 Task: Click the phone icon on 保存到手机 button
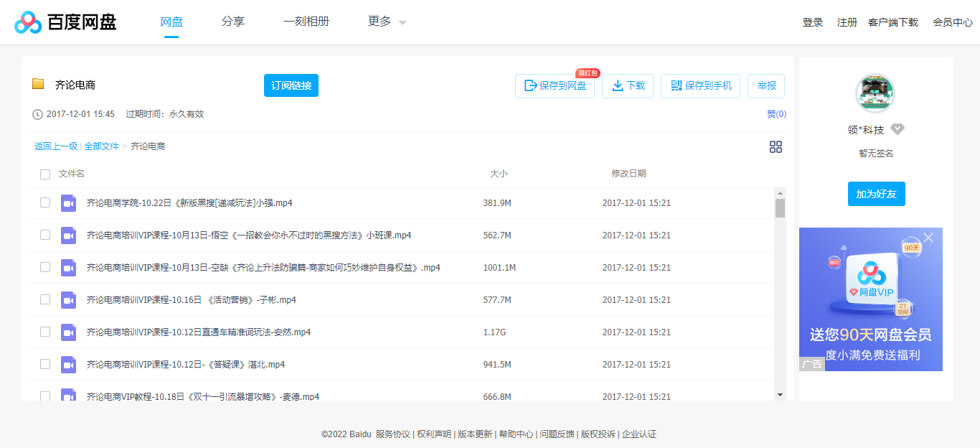(675, 85)
